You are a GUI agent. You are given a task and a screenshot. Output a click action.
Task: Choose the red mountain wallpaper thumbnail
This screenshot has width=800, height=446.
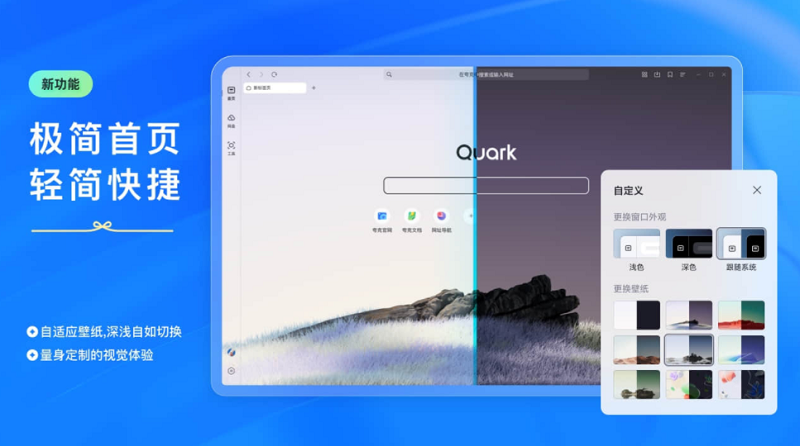tap(741, 315)
